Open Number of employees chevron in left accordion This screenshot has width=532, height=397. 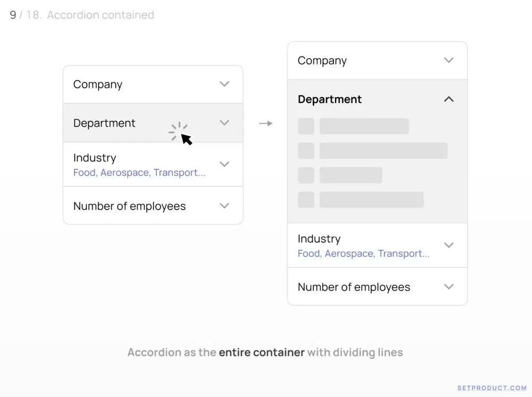(225, 206)
